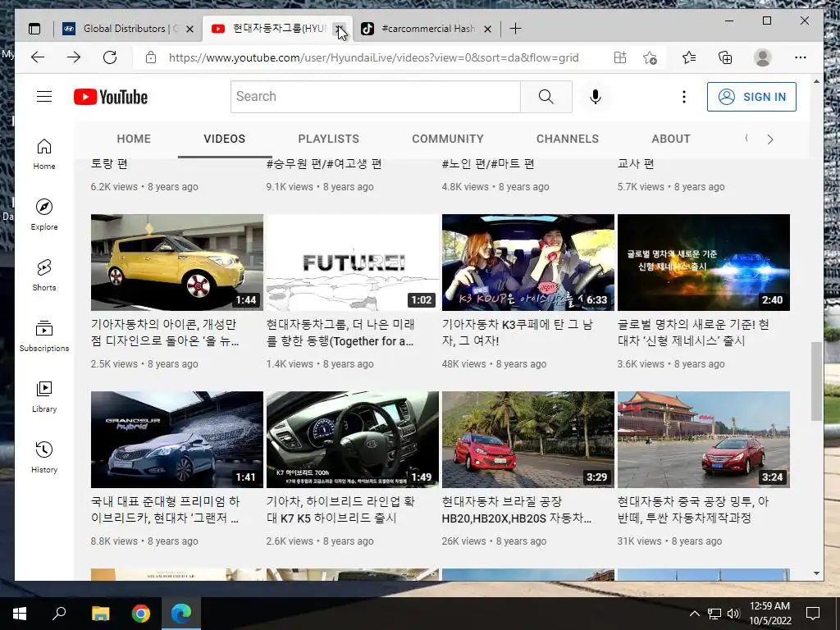
Task: Open video title '현대자동차 브라질 공장 HB20,HB20X,HB20S'
Action: click(x=517, y=510)
